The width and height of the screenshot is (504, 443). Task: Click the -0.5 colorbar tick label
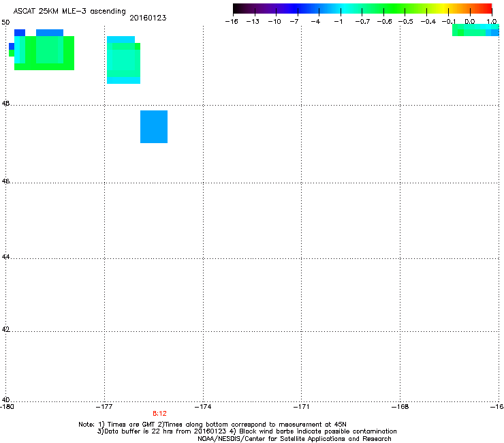click(x=405, y=22)
